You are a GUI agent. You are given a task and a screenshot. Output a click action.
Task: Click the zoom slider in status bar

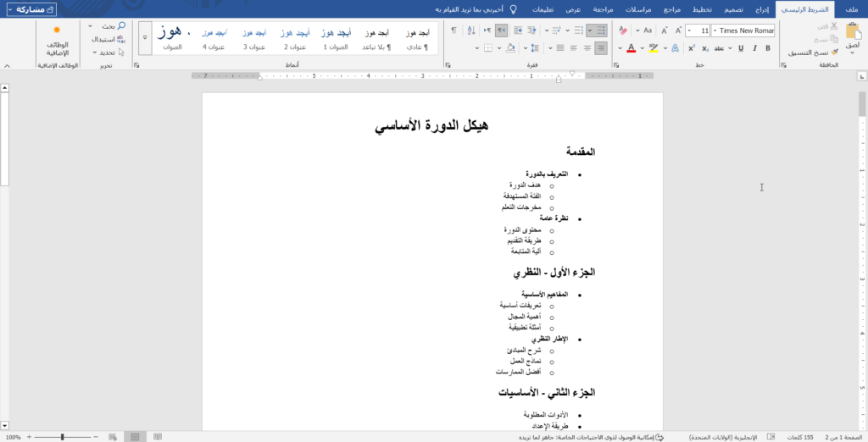tap(61, 437)
